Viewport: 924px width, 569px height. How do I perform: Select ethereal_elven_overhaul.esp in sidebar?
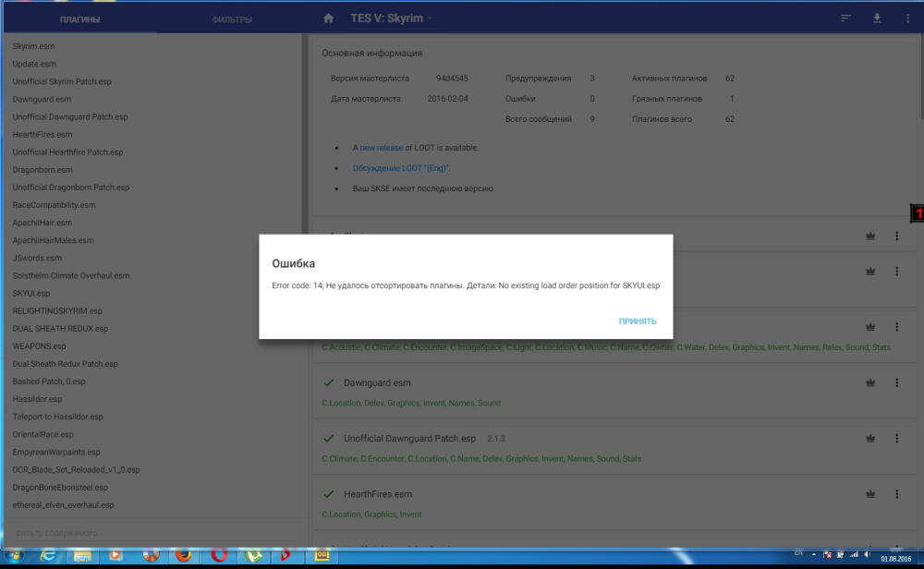pyautogui.click(x=63, y=505)
